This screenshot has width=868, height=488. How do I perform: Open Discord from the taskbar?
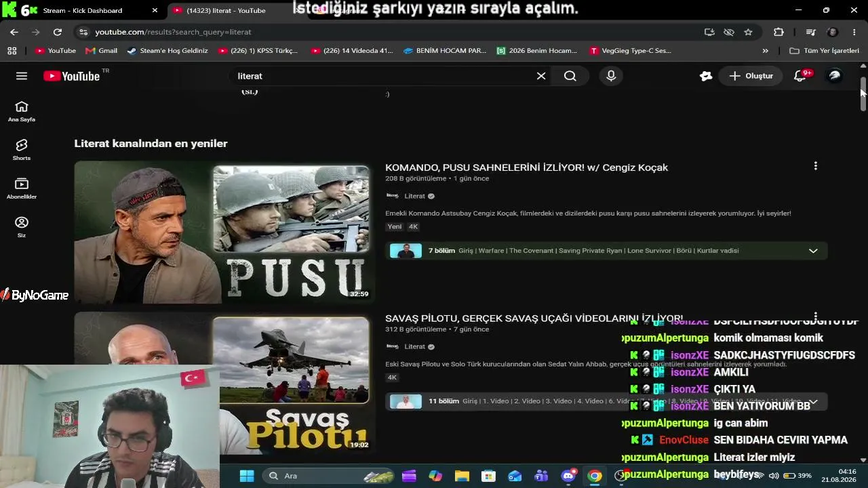click(x=568, y=476)
